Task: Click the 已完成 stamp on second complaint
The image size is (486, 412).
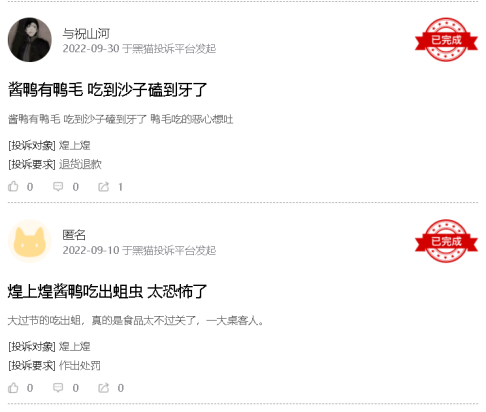Action: 446,241
